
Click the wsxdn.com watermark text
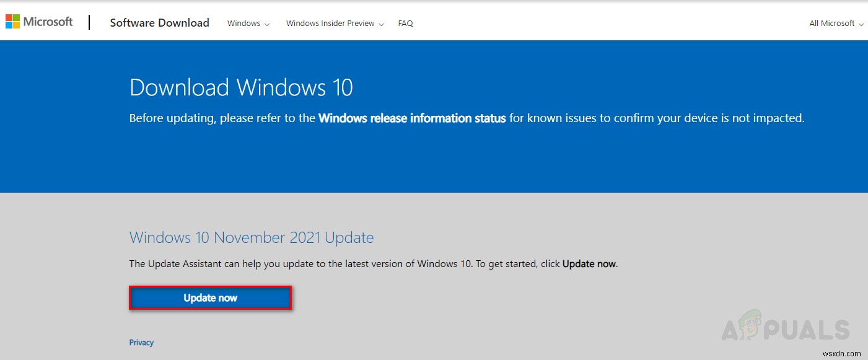coord(843,353)
